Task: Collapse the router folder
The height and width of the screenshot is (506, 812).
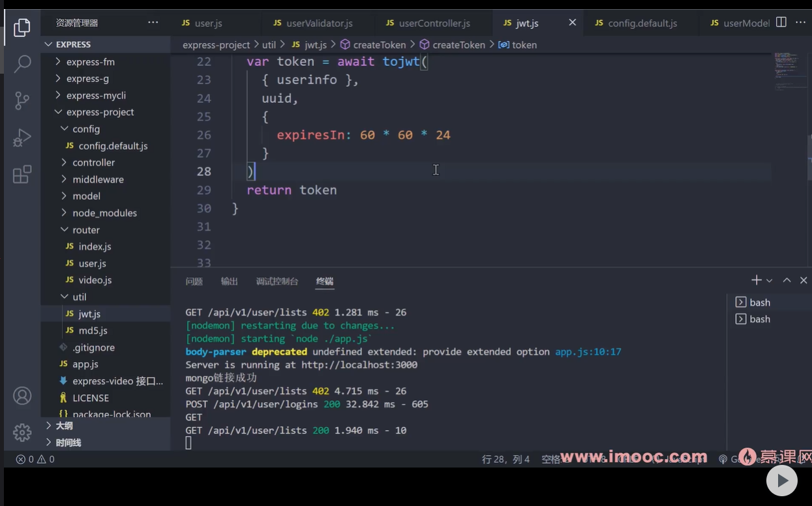Action: [x=106, y=230]
